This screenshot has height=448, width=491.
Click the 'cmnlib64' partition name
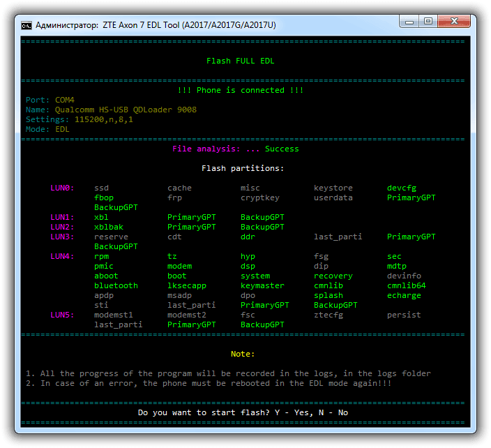point(406,285)
